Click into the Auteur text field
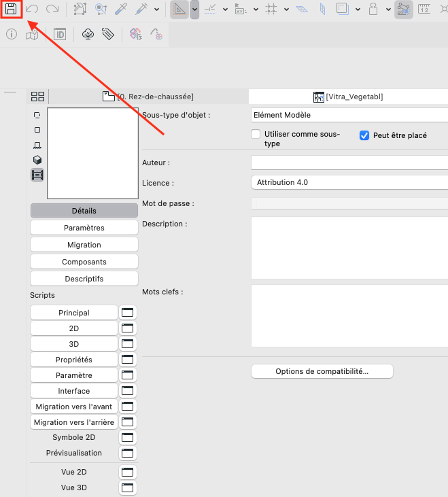 [x=349, y=162]
